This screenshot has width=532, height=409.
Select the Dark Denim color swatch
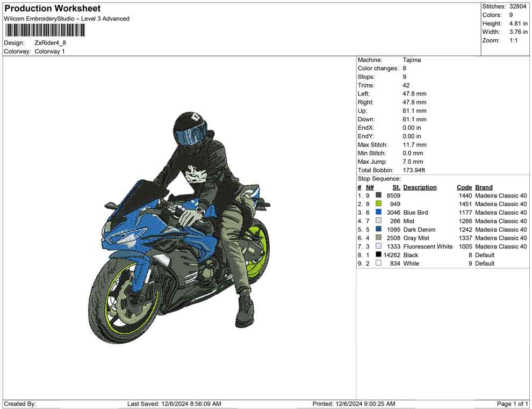point(379,230)
